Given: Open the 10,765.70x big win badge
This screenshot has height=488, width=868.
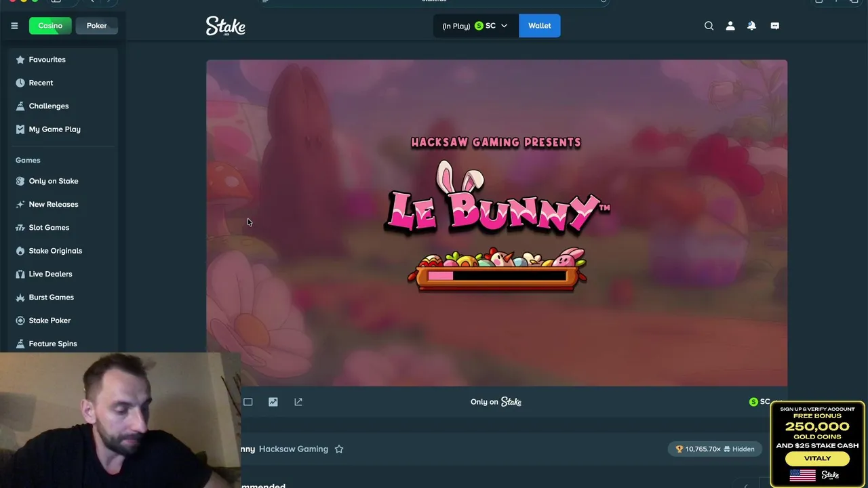Looking at the screenshot, I should click(715, 449).
